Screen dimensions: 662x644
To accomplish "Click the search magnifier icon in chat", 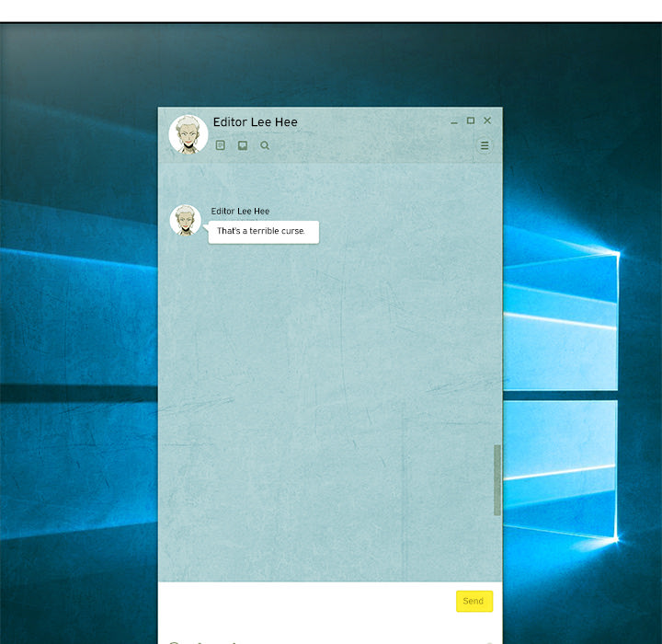I will (x=265, y=145).
